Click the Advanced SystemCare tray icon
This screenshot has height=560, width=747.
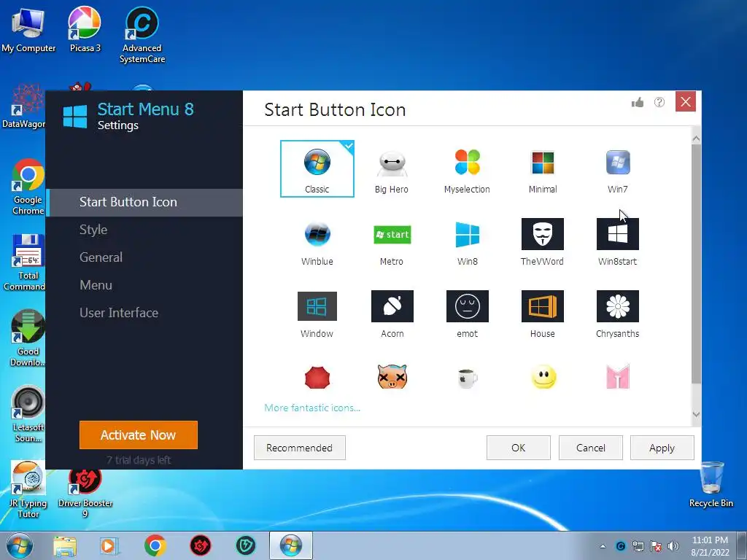620,546
